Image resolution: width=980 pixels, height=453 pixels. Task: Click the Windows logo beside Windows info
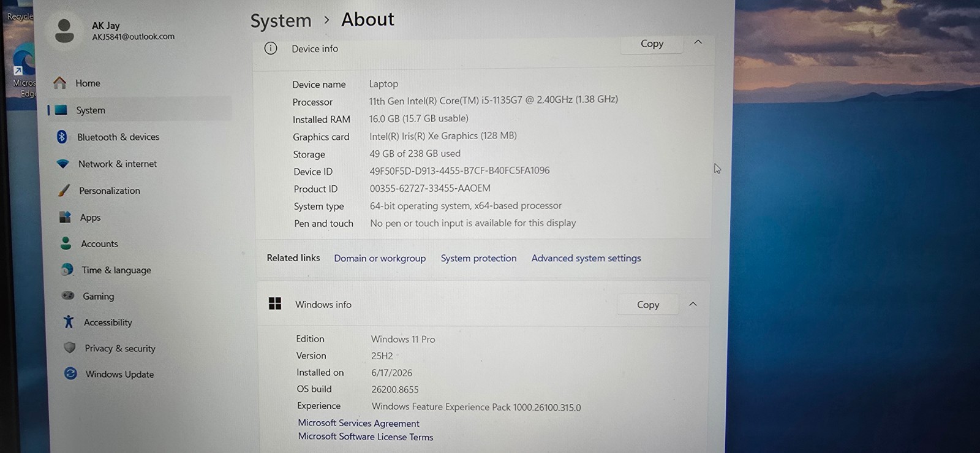[x=275, y=303]
